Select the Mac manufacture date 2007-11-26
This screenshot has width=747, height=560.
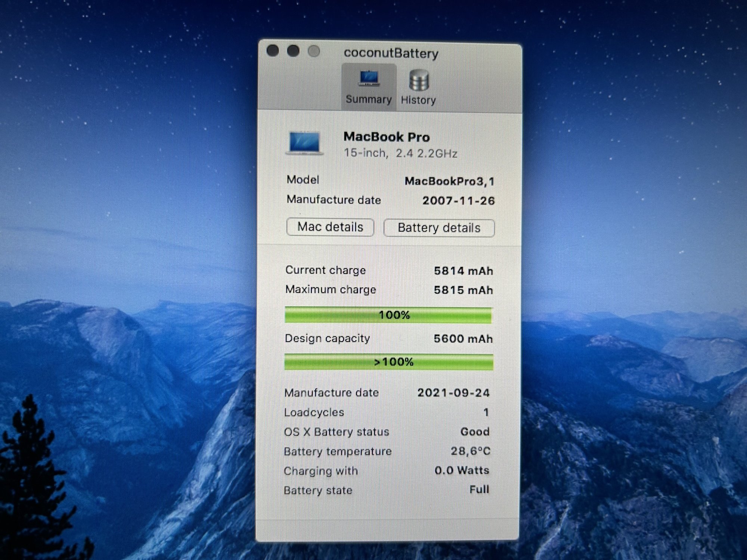[459, 201]
